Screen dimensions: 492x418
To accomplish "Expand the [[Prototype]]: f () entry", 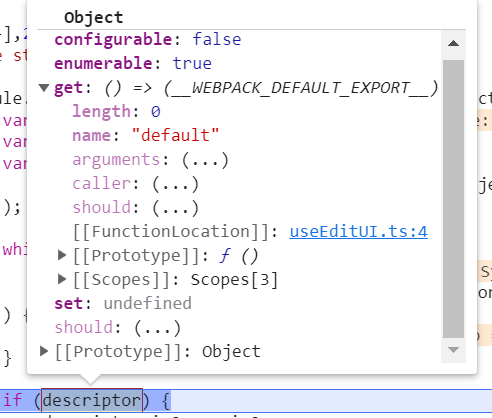I will pyautogui.click(x=62, y=255).
